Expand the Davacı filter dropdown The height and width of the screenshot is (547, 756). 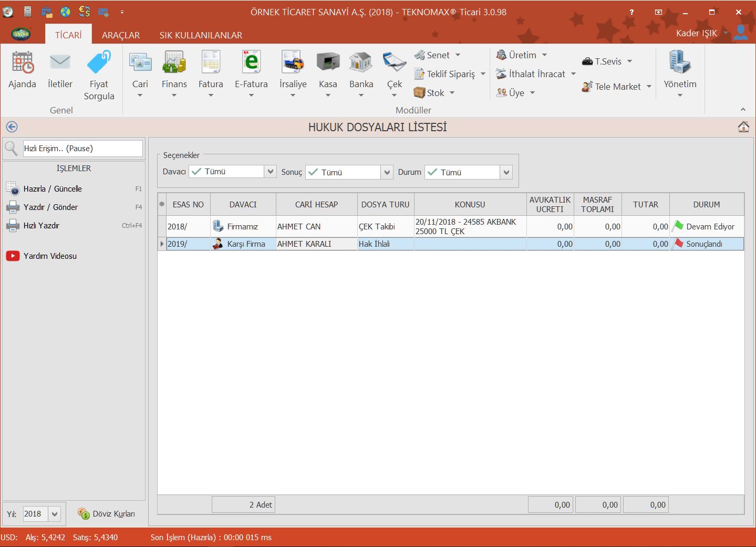point(270,172)
